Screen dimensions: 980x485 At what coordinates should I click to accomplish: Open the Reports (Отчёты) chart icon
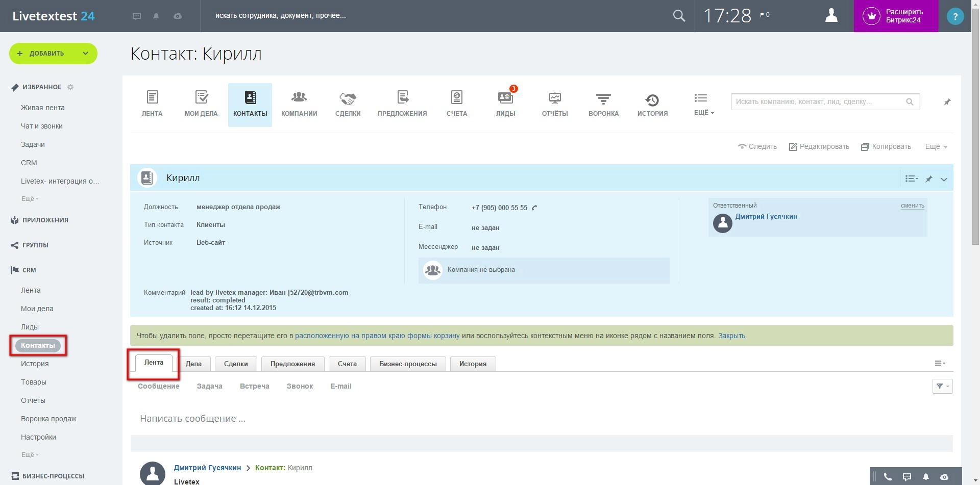click(x=554, y=98)
